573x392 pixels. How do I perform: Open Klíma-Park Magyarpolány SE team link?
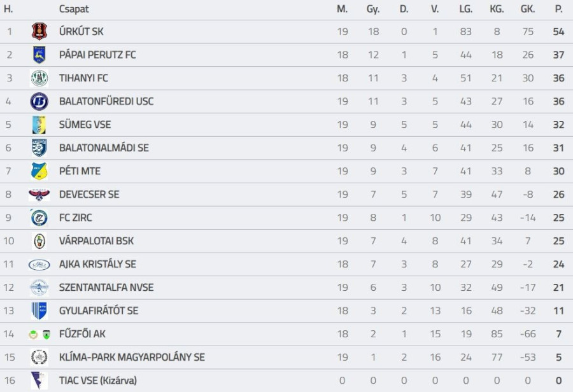point(132,358)
